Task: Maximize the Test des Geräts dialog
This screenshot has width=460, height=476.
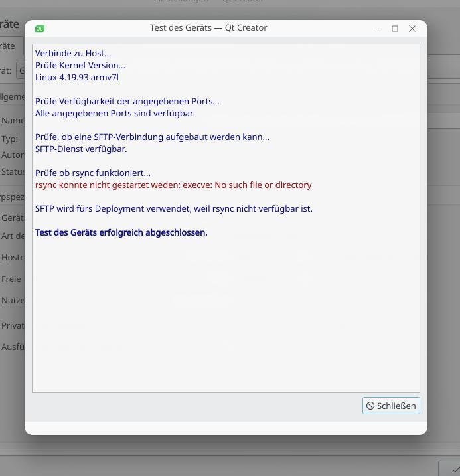Action: coord(395,29)
